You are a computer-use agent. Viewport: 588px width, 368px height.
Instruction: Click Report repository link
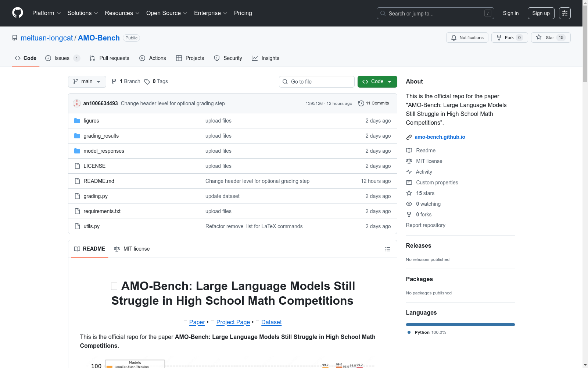coord(426,225)
